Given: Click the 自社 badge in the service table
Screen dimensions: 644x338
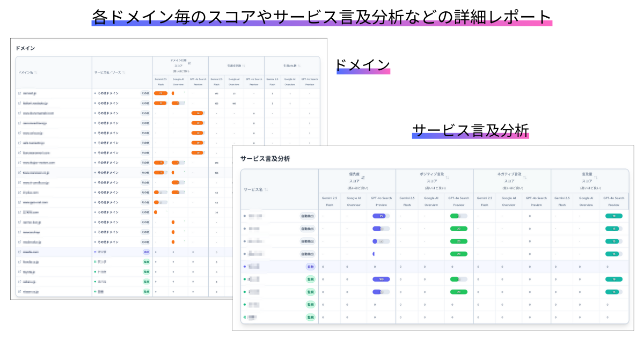Looking at the screenshot, I should (310, 267).
